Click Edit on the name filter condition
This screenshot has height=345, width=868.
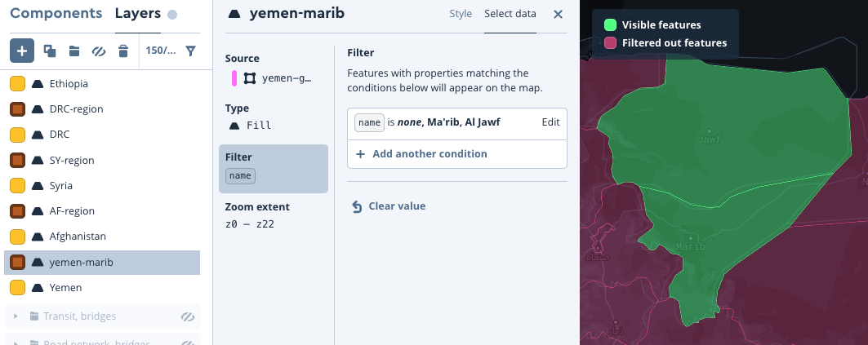pyautogui.click(x=550, y=122)
